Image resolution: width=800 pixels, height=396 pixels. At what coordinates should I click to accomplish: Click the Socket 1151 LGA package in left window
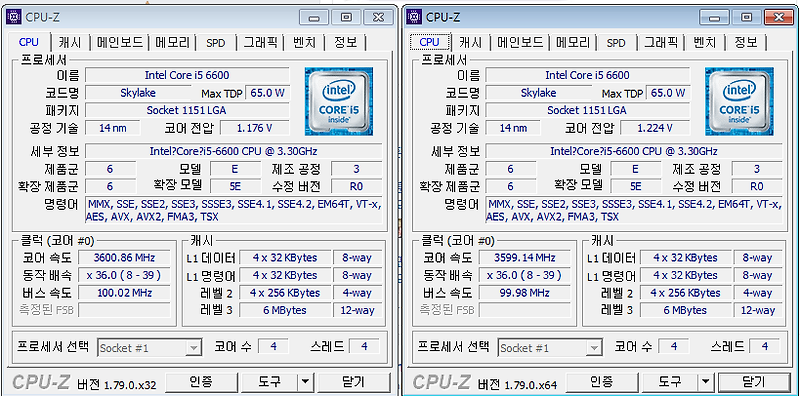(x=187, y=110)
